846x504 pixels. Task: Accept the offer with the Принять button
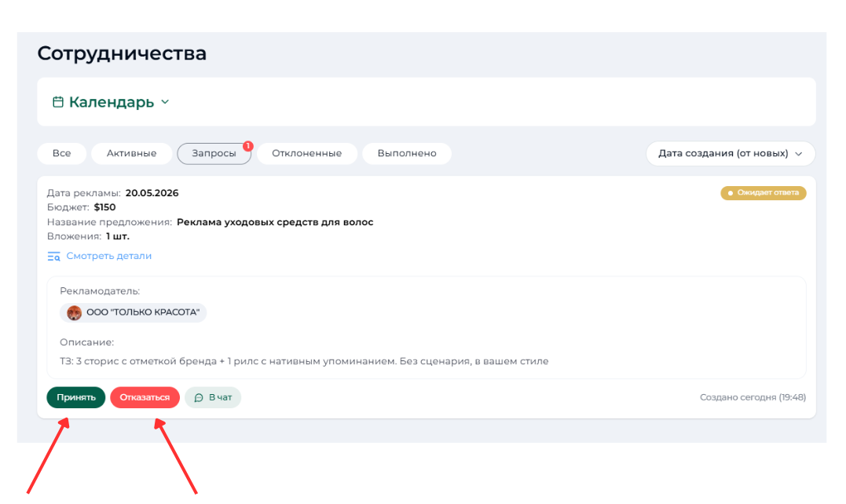click(x=75, y=397)
